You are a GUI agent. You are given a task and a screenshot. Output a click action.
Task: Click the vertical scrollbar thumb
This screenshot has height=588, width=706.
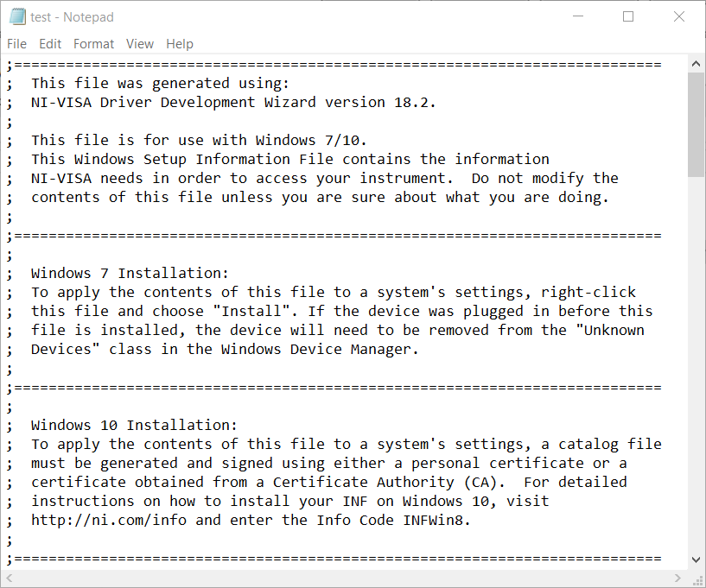tap(696, 124)
